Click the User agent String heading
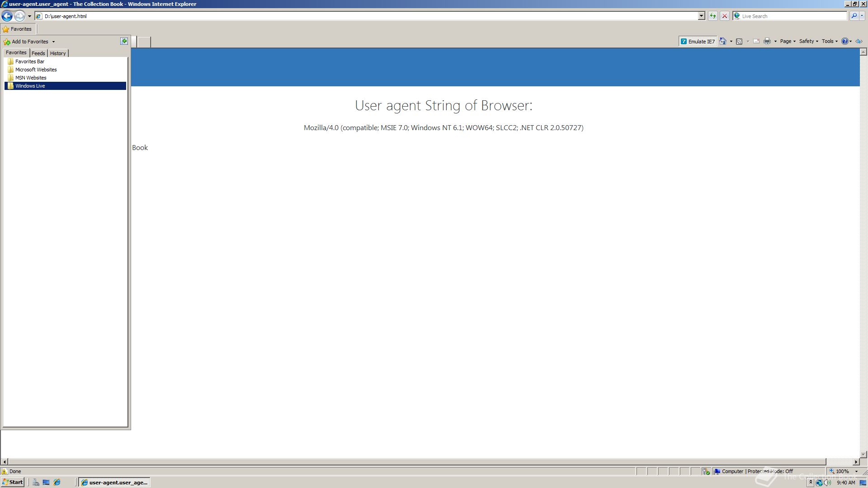This screenshot has height=488, width=868. [443, 105]
